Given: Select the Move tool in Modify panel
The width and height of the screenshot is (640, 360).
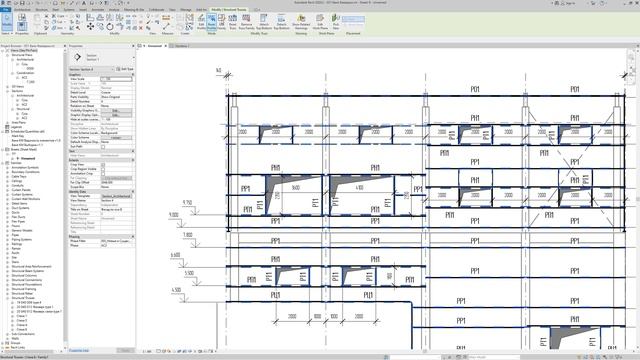Looking at the screenshot, I should pos(90,27).
